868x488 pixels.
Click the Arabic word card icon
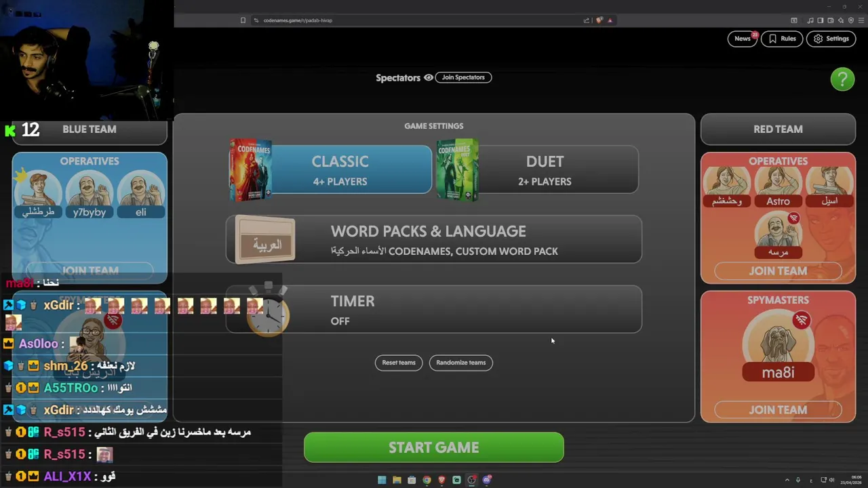point(265,240)
